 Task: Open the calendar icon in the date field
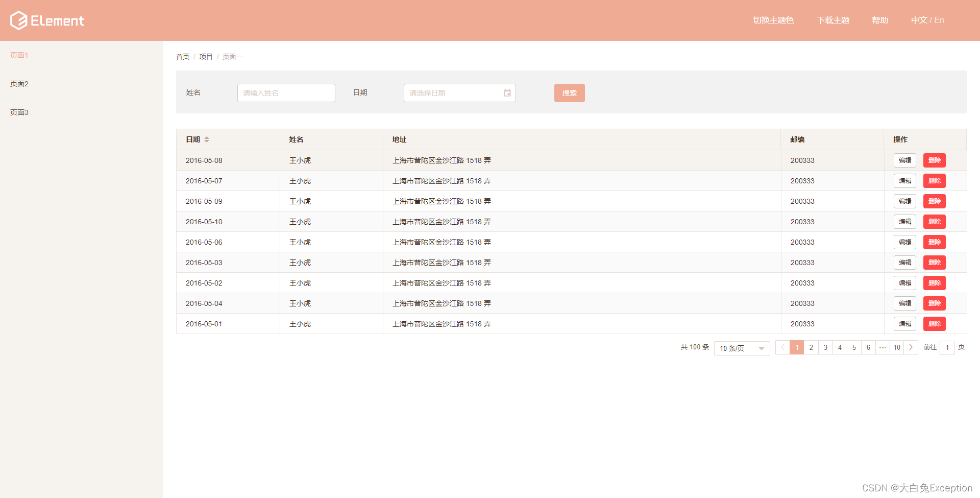tap(507, 93)
